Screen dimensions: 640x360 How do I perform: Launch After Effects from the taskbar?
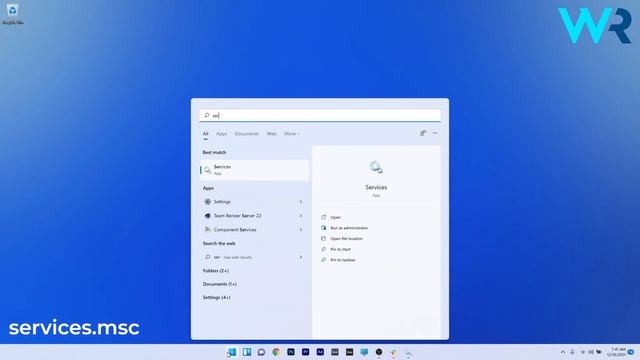320,352
